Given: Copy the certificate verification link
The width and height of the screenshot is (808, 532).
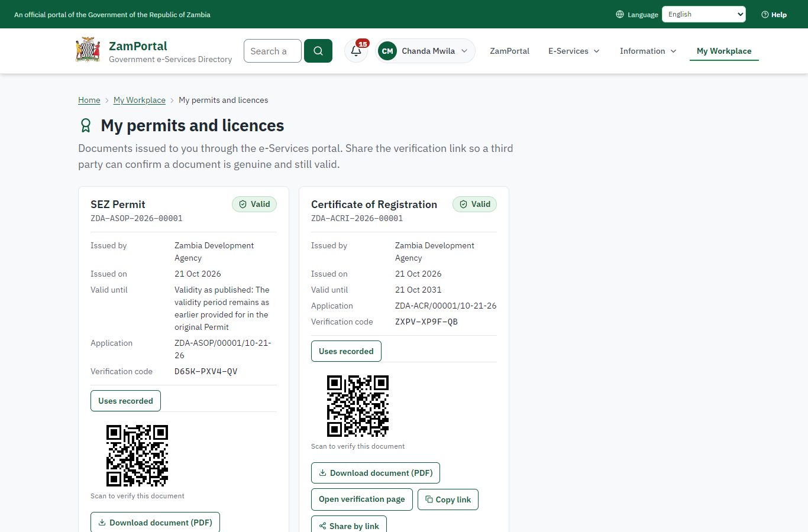Looking at the screenshot, I should click(x=448, y=499).
